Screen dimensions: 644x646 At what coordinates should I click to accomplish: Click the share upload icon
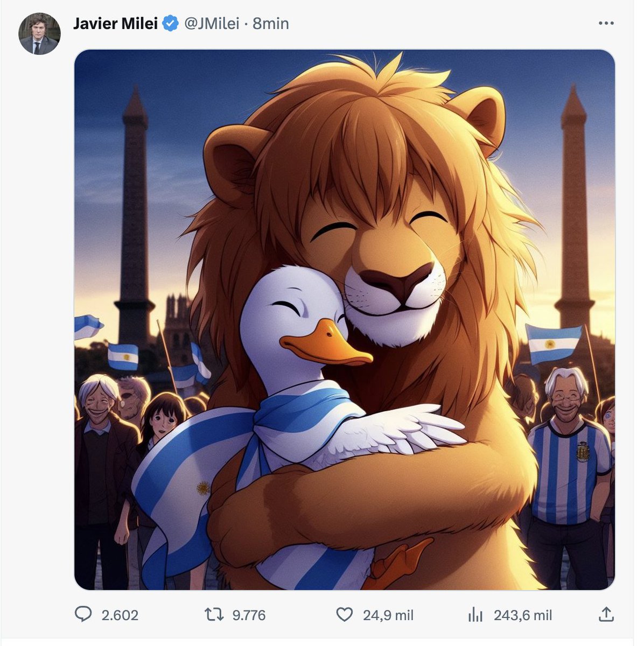click(x=606, y=614)
